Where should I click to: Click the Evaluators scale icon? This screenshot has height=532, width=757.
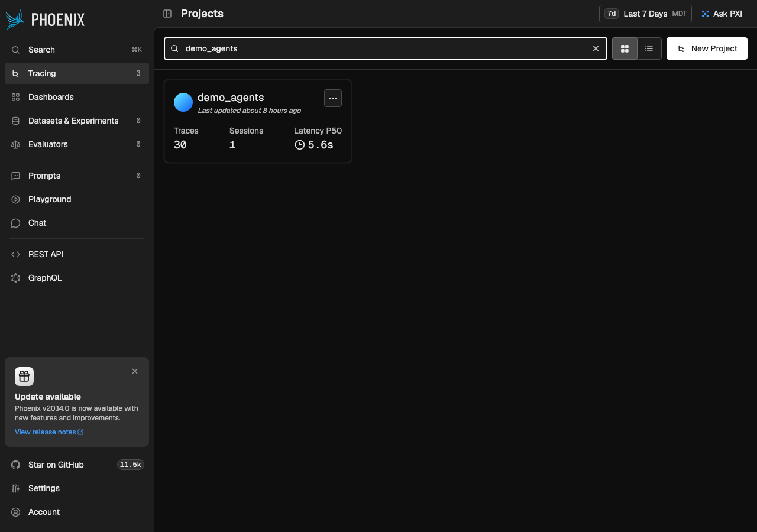[x=16, y=144]
